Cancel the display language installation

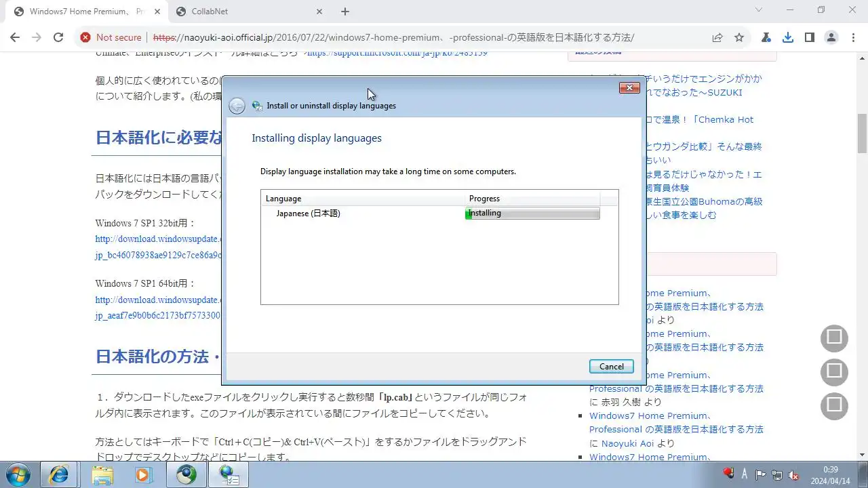click(611, 367)
